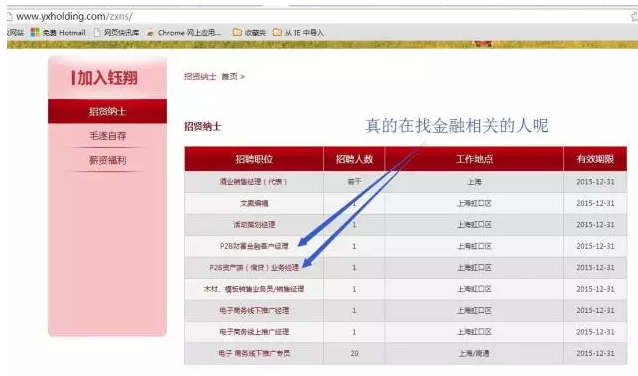The image size is (638, 376).
Task: Click the 有效期限 column header
Action: click(x=595, y=159)
